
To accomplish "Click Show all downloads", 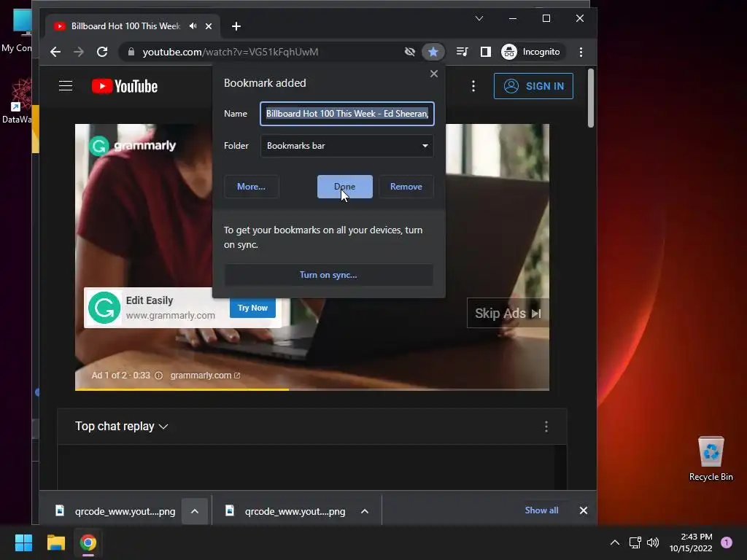I will click(541, 510).
